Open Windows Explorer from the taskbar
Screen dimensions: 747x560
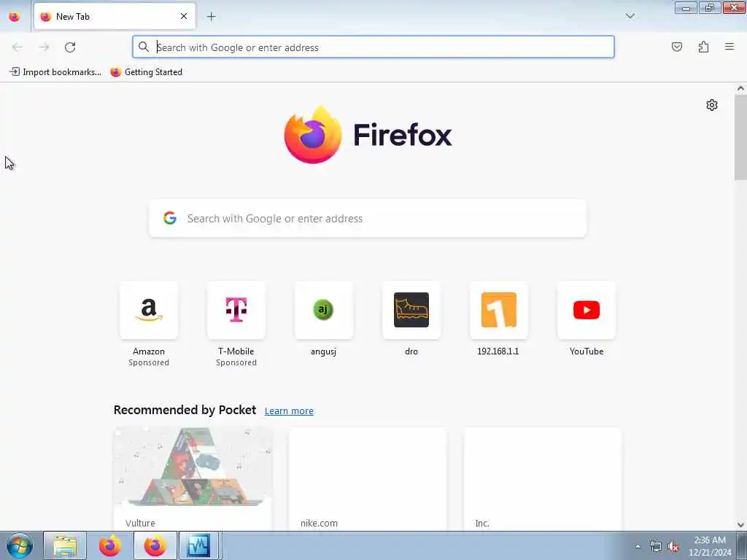click(65, 545)
